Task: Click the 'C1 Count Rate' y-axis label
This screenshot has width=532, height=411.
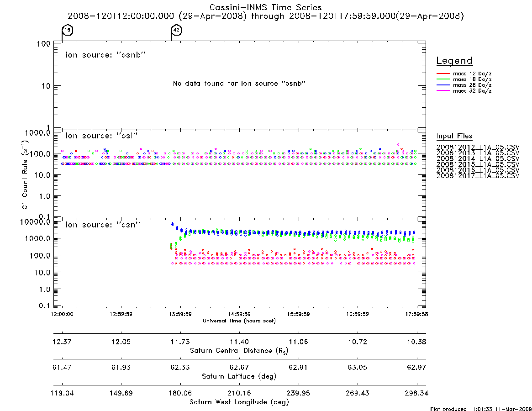Action: tap(25, 174)
